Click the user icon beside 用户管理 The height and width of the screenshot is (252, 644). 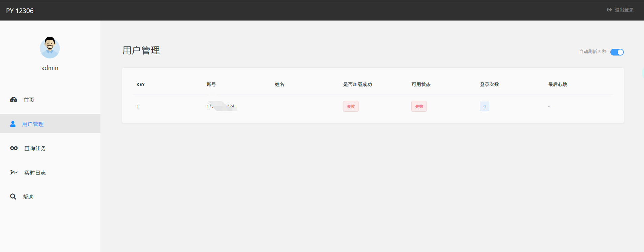[x=13, y=124]
